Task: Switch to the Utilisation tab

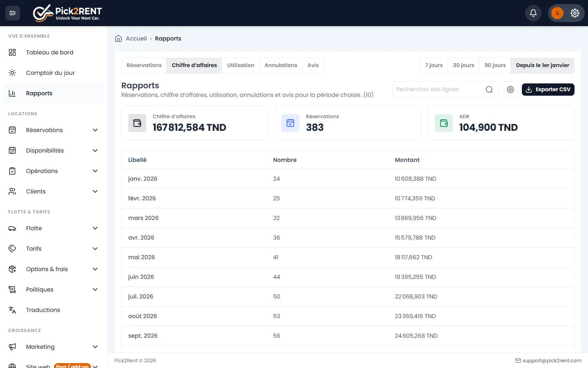Action: point(241,65)
